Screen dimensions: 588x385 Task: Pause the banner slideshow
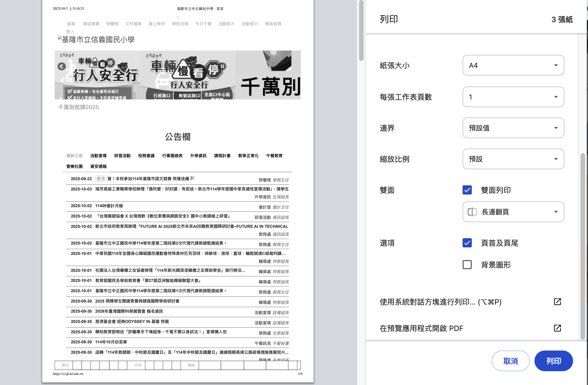click(222, 66)
